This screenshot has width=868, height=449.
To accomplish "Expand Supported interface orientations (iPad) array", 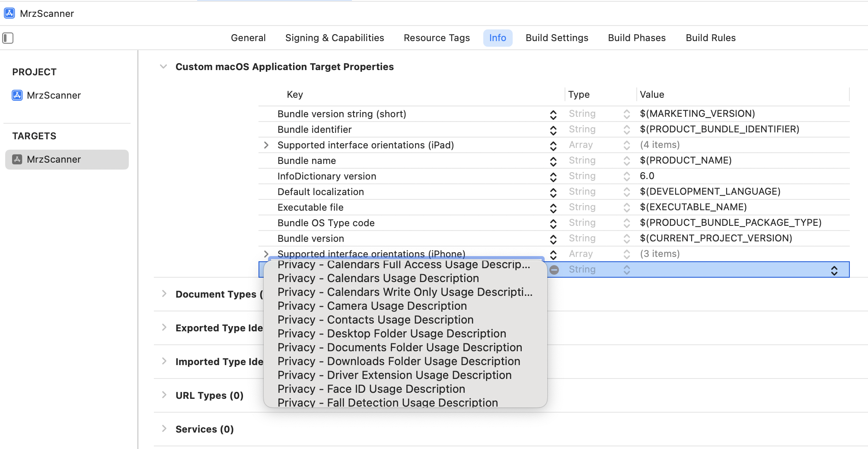I will pos(266,145).
